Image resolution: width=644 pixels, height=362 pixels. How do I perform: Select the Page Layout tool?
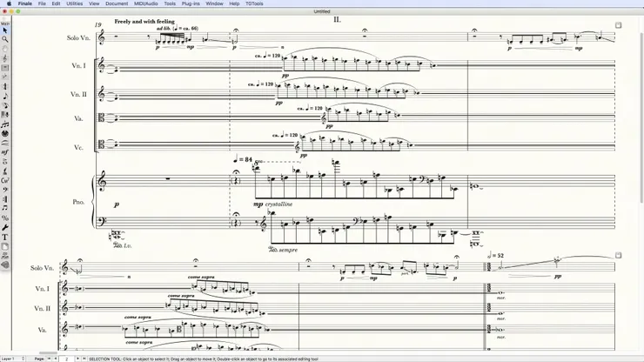point(5,246)
